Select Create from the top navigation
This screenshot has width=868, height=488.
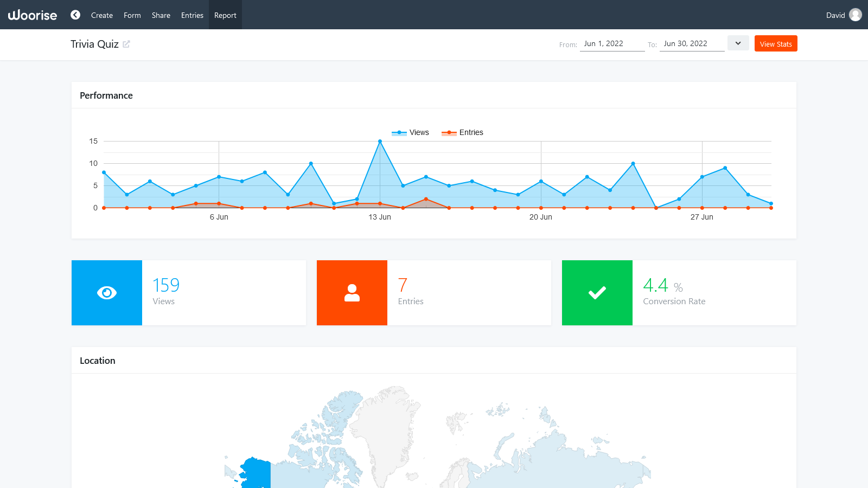(x=102, y=15)
